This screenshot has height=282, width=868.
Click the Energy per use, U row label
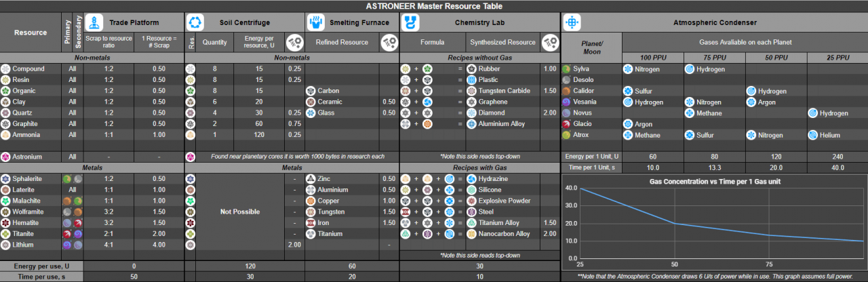tap(31, 266)
